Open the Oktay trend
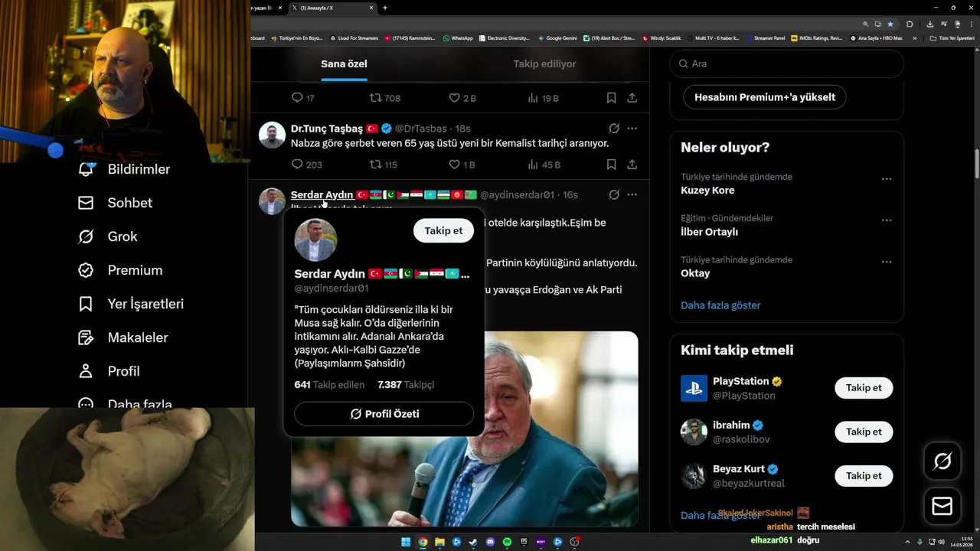 (x=695, y=273)
